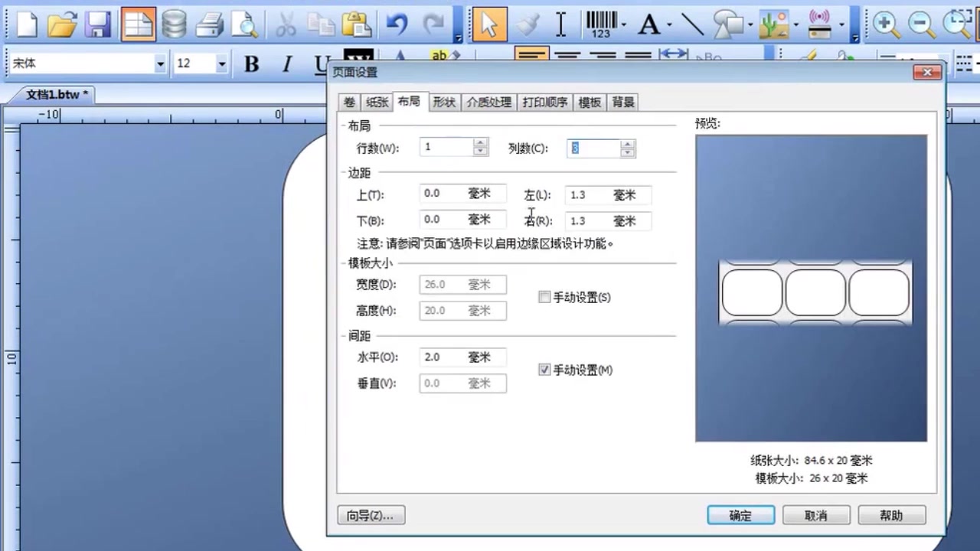980x551 pixels.
Task: Save the document with the floppy disk icon
Action: (x=99, y=24)
